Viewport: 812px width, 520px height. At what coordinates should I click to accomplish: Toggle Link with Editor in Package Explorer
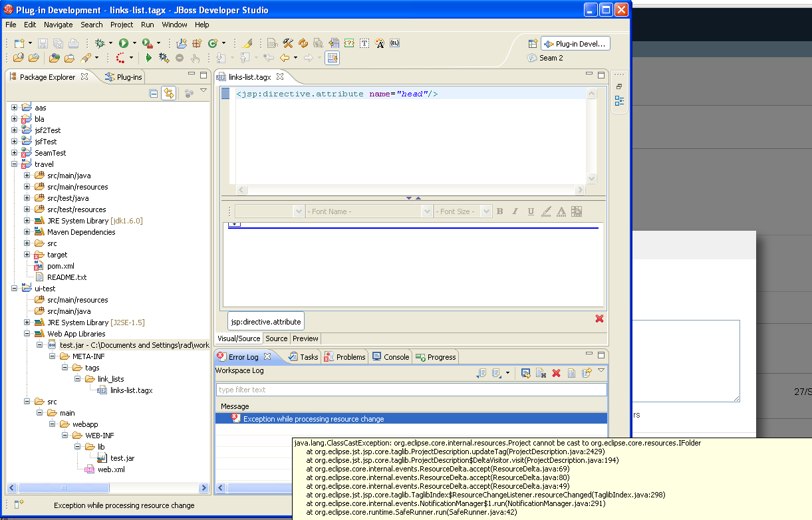click(168, 94)
